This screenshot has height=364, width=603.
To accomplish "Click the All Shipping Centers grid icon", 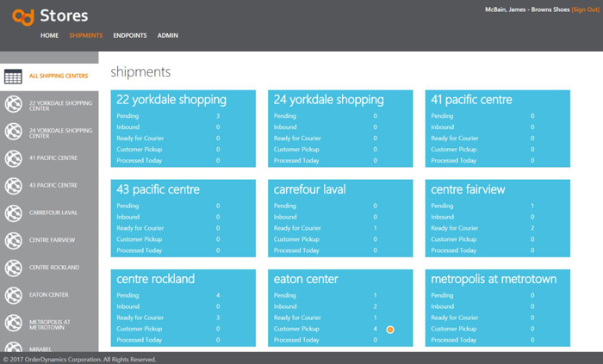I will point(13,77).
